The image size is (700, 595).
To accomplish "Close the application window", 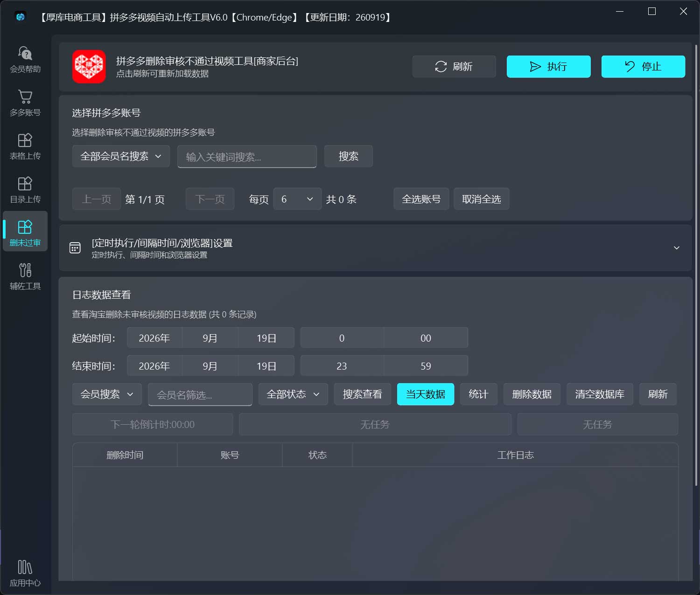I will click(684, 11).
